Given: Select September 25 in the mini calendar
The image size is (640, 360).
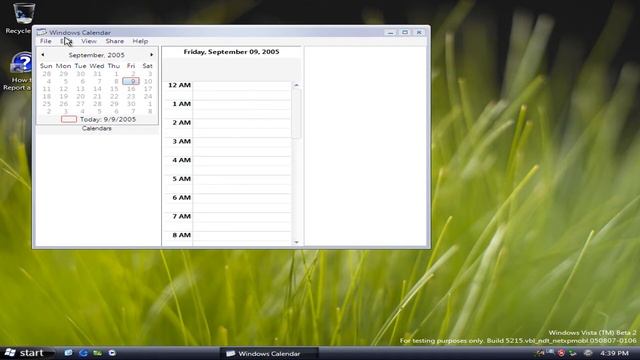Looking at the screenshot, I should click(x=47, y=104).
